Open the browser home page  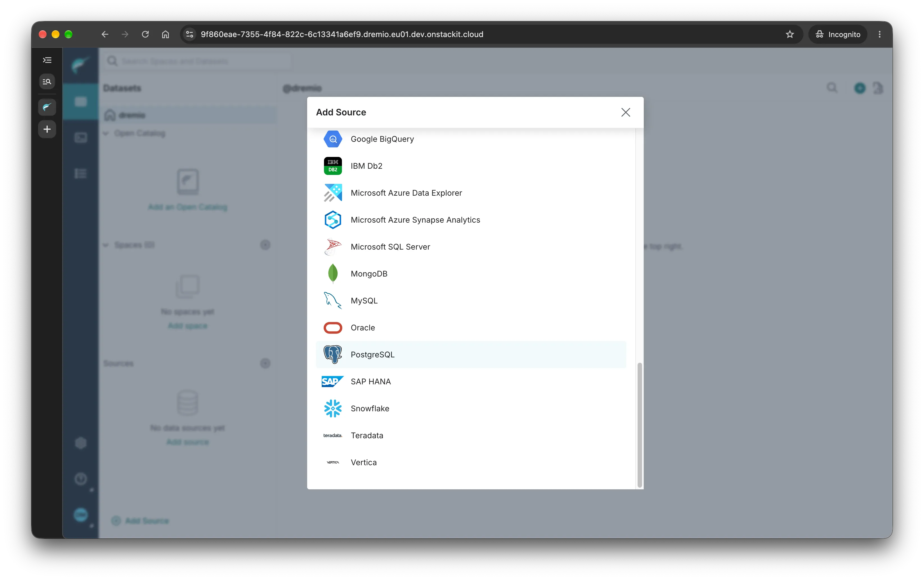tap(166, 34)
